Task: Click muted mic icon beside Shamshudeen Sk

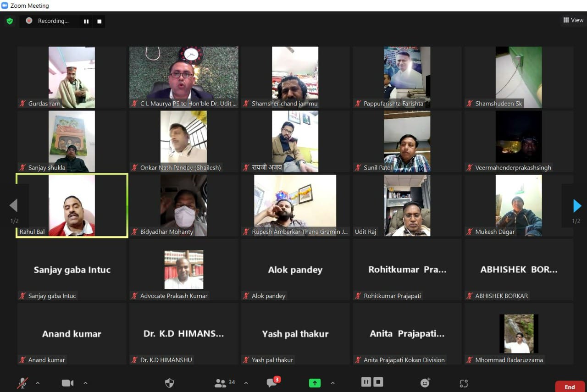Action: (x=470, y=104)
